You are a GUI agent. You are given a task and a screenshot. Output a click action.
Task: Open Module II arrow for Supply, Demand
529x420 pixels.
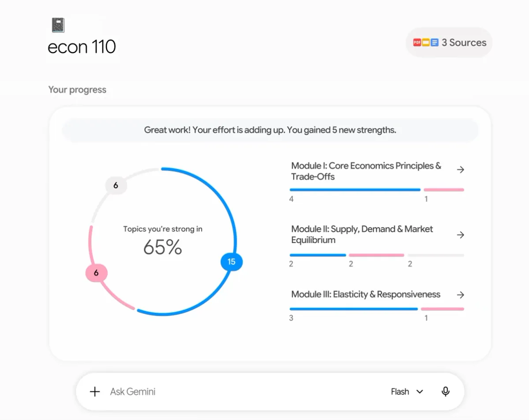[460, 235]
